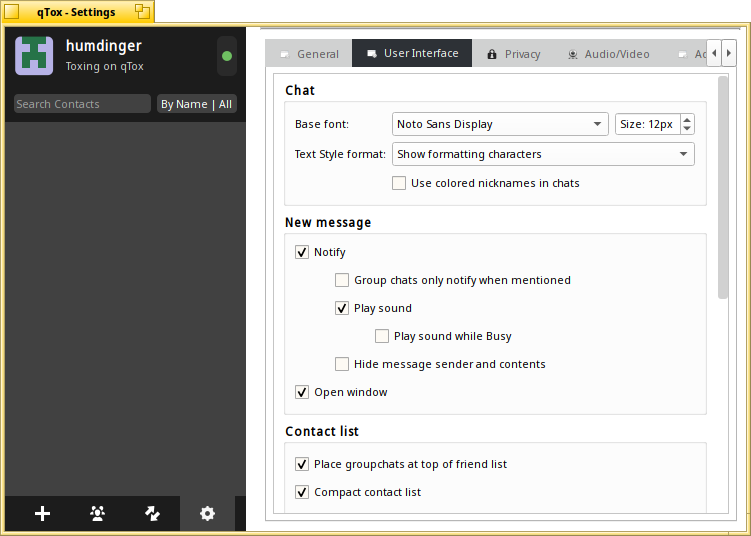Viewport: 751px width, 536px height.
Task: Select the User Interface tab
Action: 412,53
